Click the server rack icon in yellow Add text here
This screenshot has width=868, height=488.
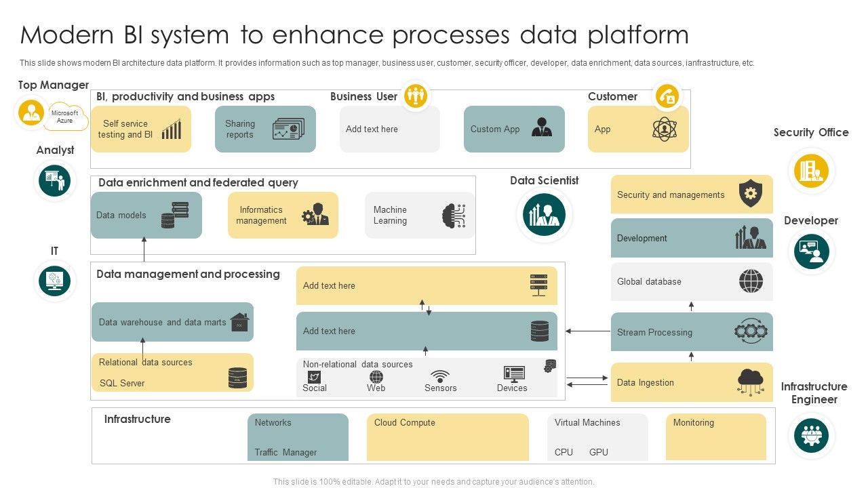(539, 285)
